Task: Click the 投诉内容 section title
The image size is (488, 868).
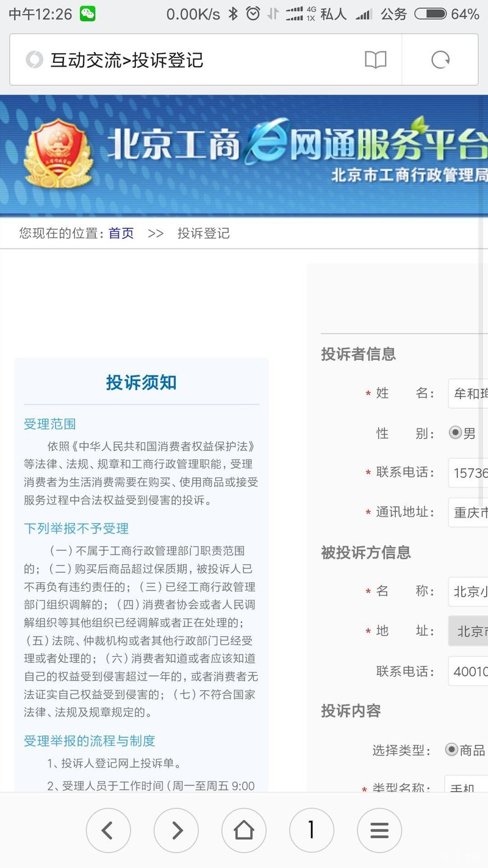Action: point(351,711)
